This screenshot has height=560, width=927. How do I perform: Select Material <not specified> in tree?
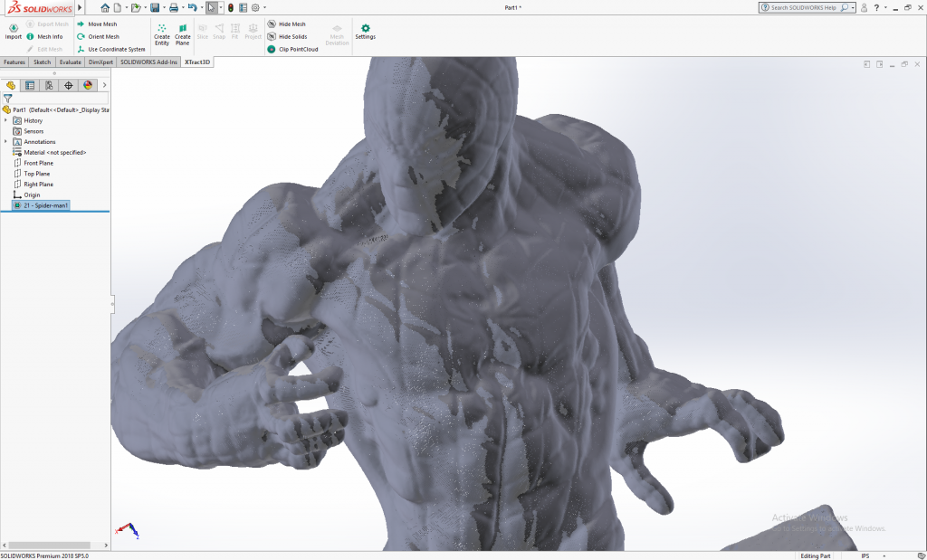click(50, 152)
